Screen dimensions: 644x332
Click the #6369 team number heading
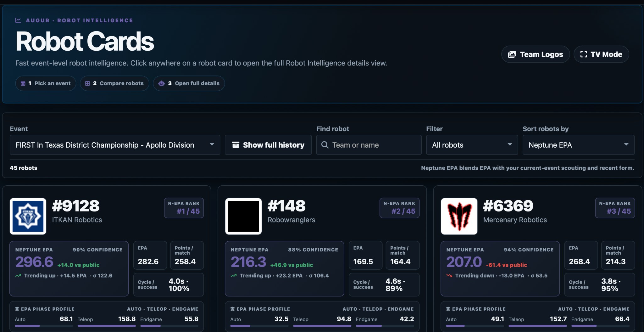coord(508,206)
